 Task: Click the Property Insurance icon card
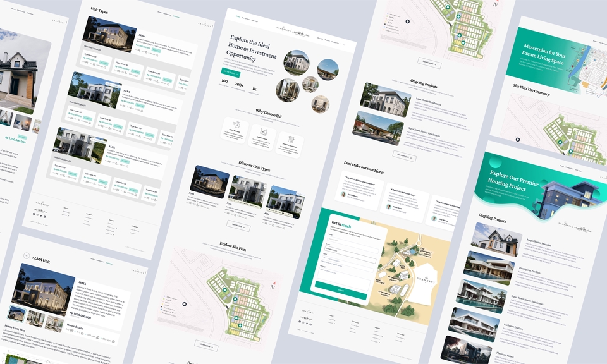coord(290,145)
